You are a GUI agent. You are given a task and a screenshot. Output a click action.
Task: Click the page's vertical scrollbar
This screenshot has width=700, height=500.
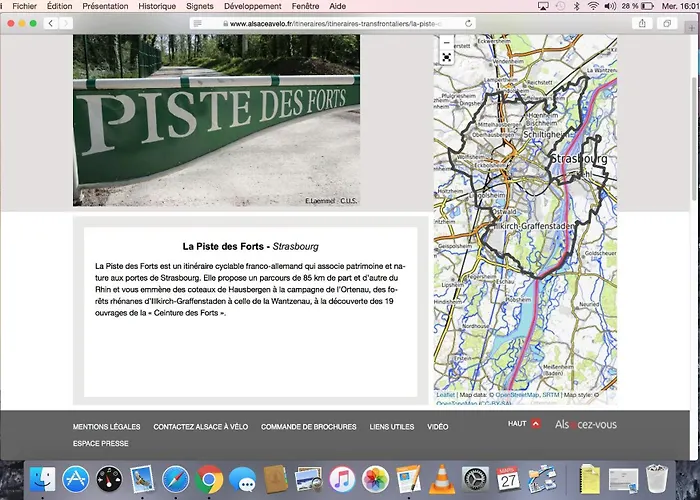pos(695,138)
